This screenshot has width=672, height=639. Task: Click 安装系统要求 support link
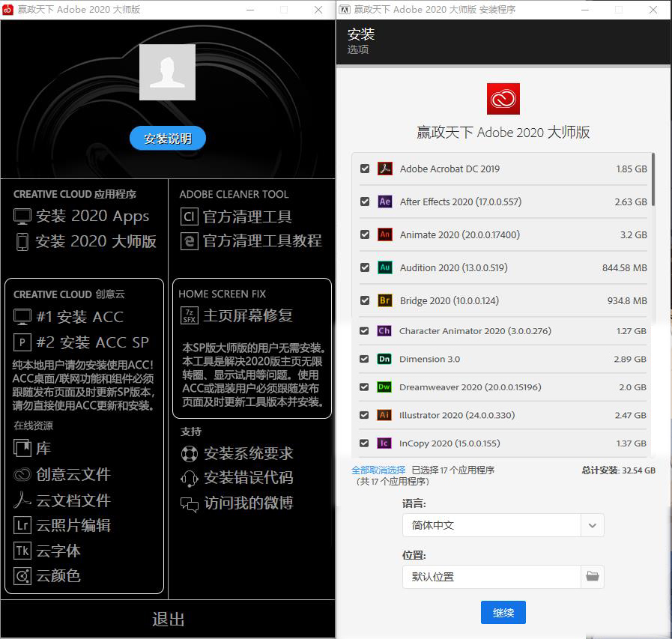pos(237,454)
